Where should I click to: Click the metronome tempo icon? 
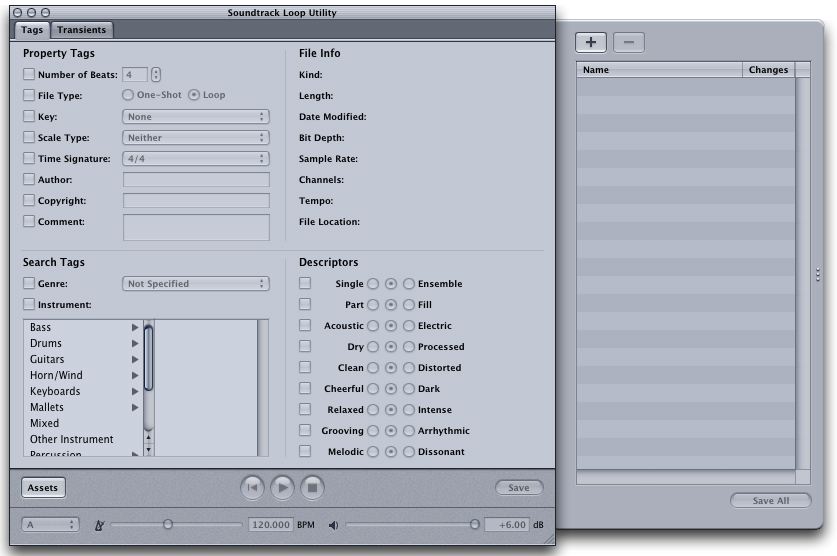[99, 525]
